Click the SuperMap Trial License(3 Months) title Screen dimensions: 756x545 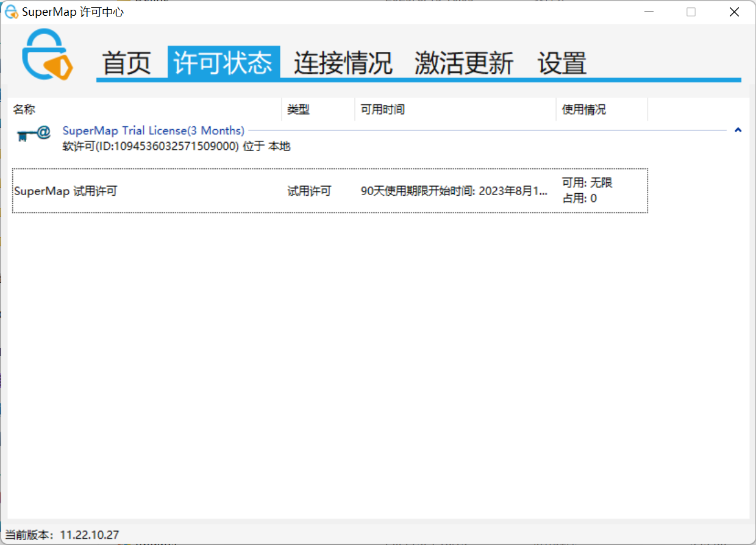[x=154, y=130]
